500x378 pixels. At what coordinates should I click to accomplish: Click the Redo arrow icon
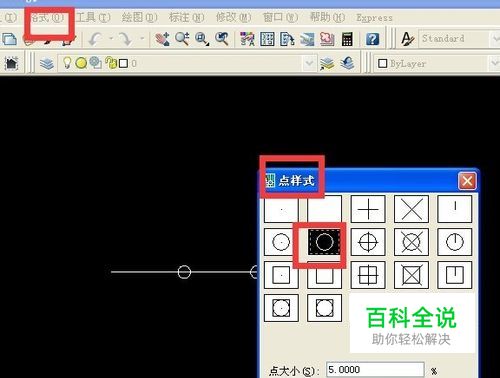pyautogui.click(x=126, y=39)
